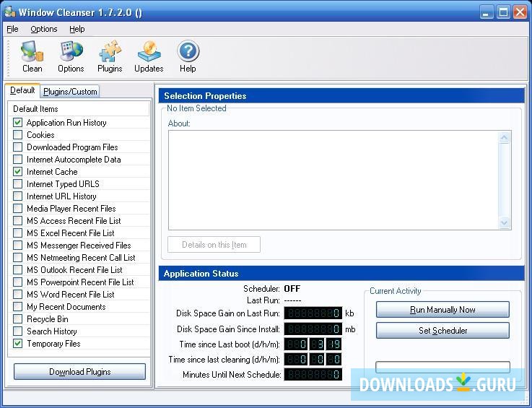Viewport: 532px width, 408px height.
Task: Open the Plugins puzzle icon
Action: (110, 56)
